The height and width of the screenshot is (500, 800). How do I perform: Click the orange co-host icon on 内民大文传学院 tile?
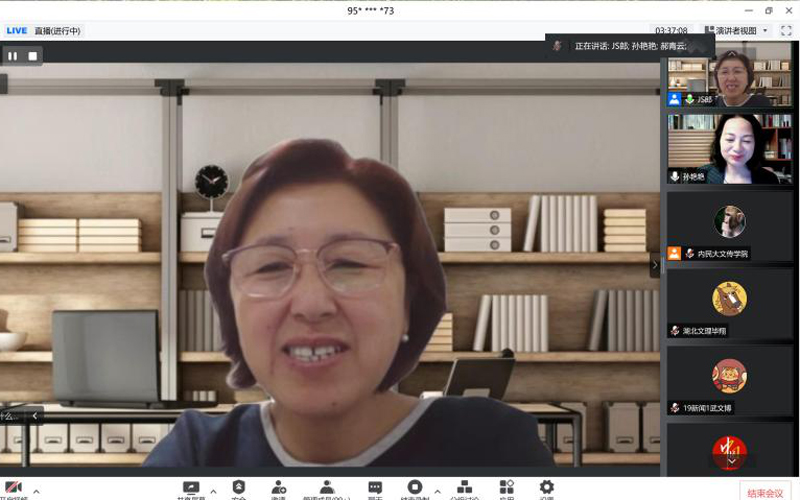click(x=674, y=253)
